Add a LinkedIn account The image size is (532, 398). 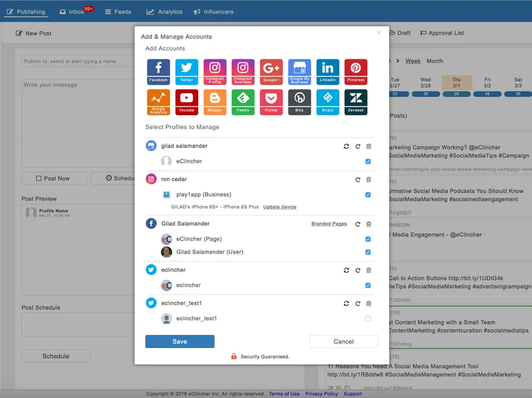pos(327,72)
